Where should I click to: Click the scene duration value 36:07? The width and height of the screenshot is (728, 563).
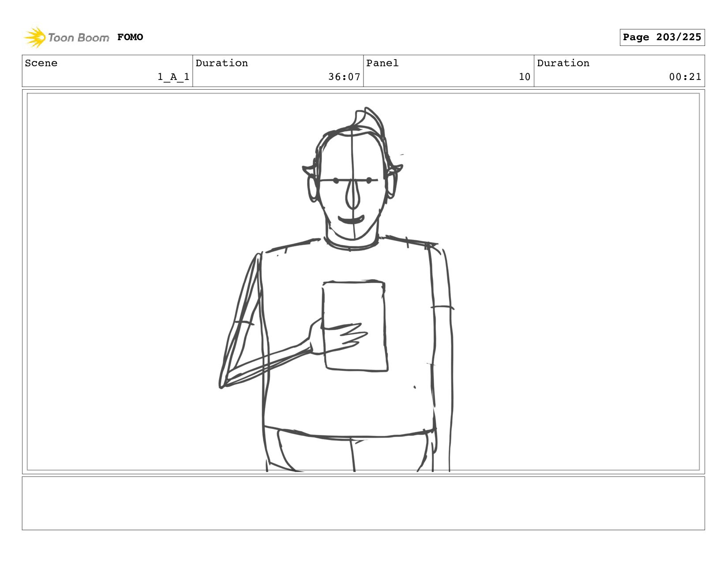[x=344, y=77]
